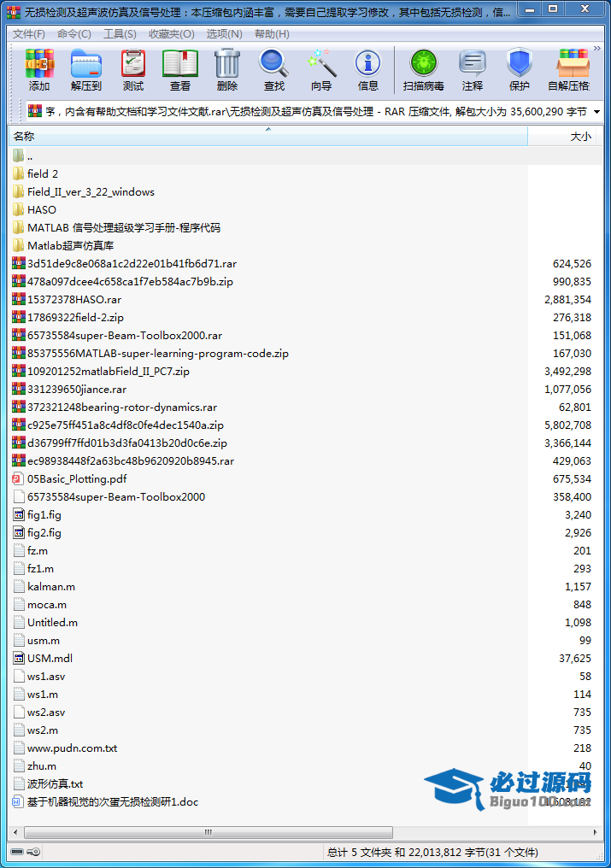
Task: Open the 选项(N) menu
Action: point(225,34)
